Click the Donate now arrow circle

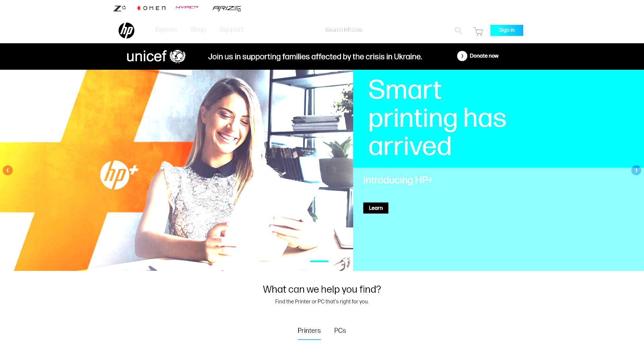coord(462,56)
